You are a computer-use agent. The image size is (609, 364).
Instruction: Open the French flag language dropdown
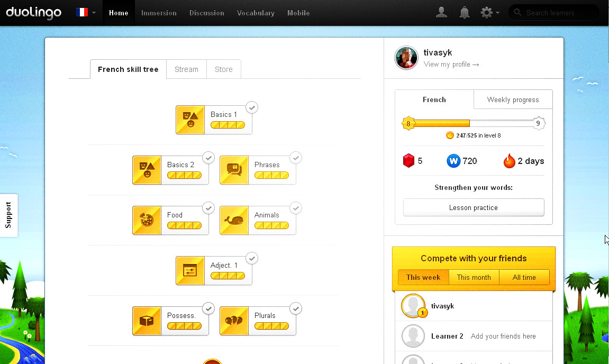86,12
